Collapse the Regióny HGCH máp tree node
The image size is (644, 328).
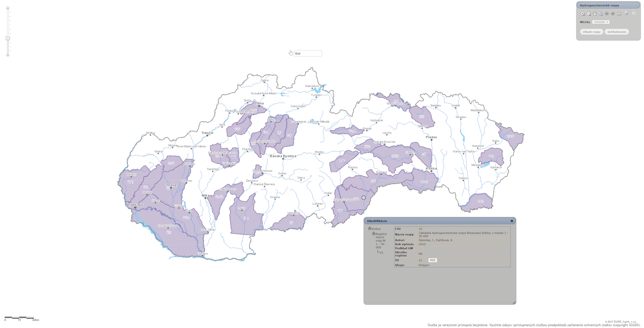(x=373, y=234)
